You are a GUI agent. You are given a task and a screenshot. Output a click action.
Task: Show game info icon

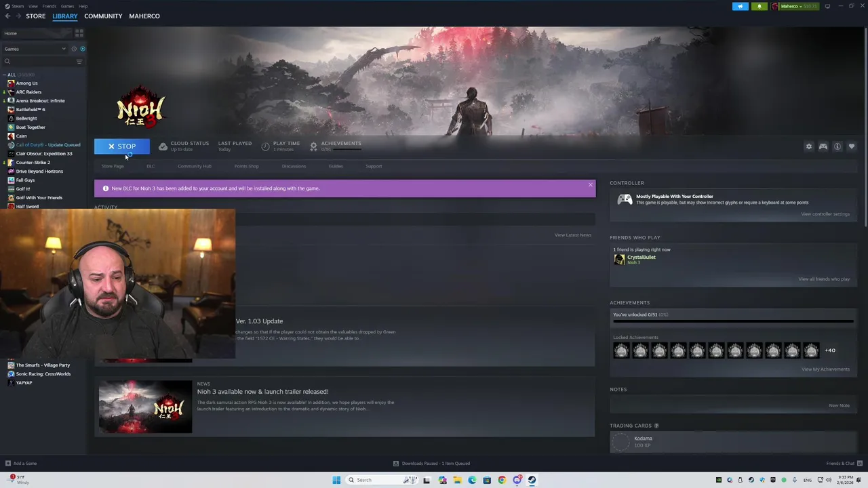tap(837, 146)
